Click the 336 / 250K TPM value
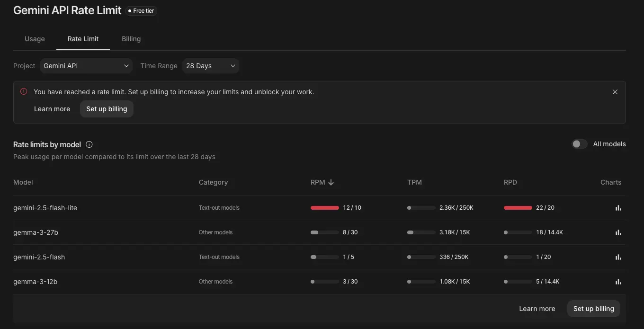Image resolution: width=644 pixels, height=329 pixels. click(454, 257)
